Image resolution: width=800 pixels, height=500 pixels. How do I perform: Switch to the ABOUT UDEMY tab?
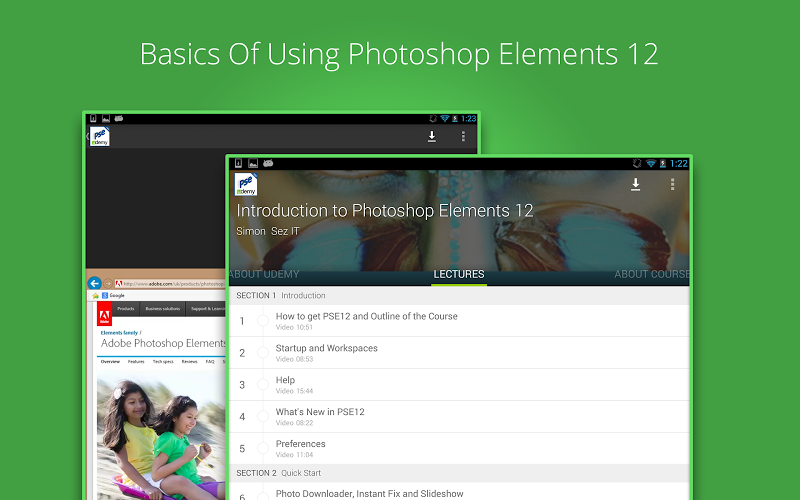(x=264, y=274)
